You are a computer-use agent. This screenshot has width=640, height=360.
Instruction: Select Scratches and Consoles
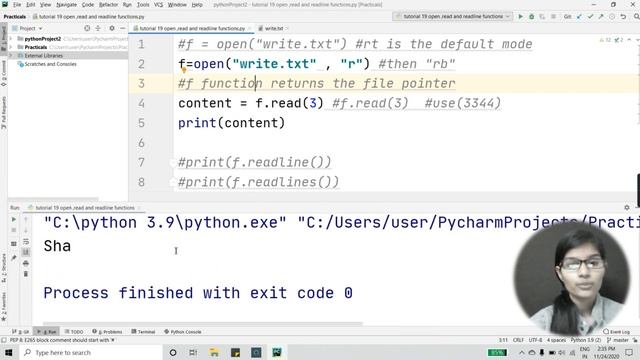click(x=50, y=64)
